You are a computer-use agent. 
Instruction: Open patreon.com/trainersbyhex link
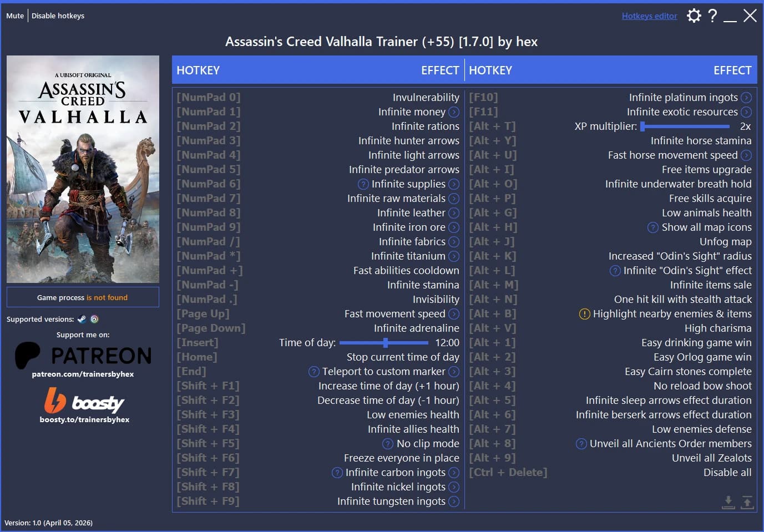click(x=83, y=374)
